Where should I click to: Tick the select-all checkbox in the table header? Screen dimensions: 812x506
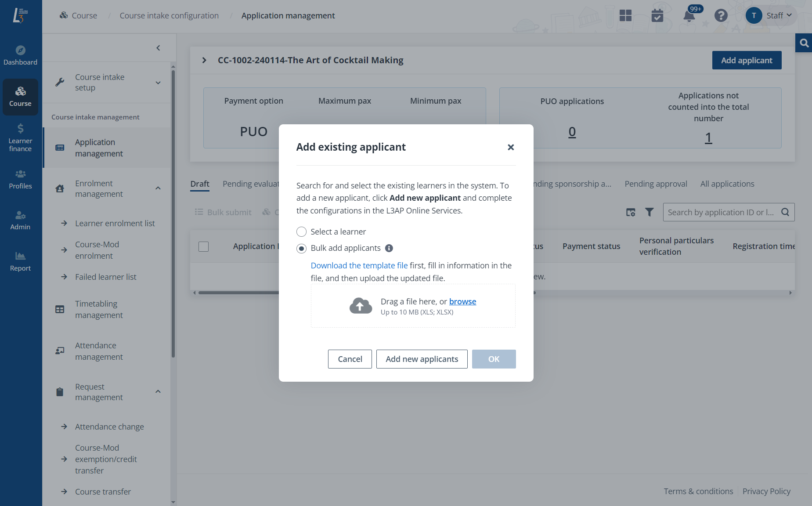coord(203,246)
